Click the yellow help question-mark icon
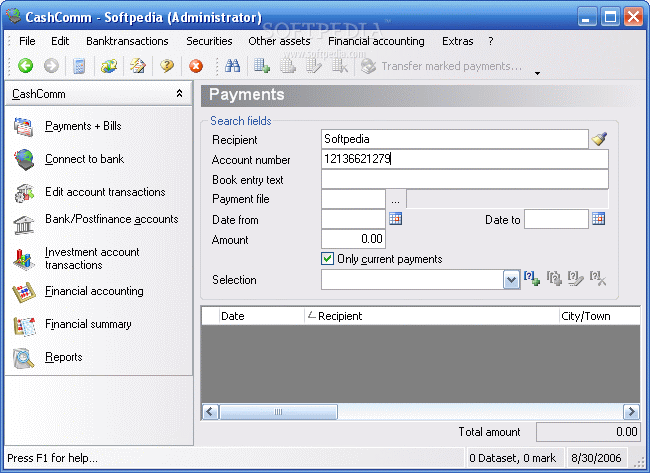Viewport: 650px width, 473px height. (167, 66)
